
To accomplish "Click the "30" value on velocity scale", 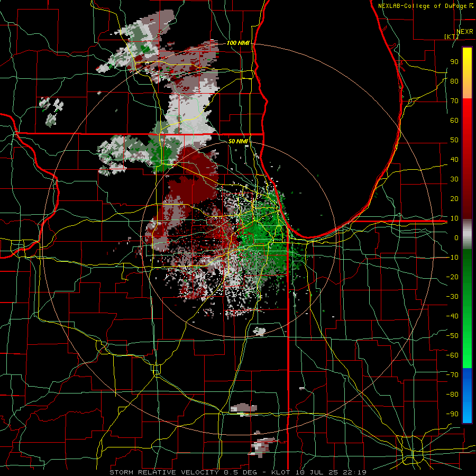I will coord(454,179).
